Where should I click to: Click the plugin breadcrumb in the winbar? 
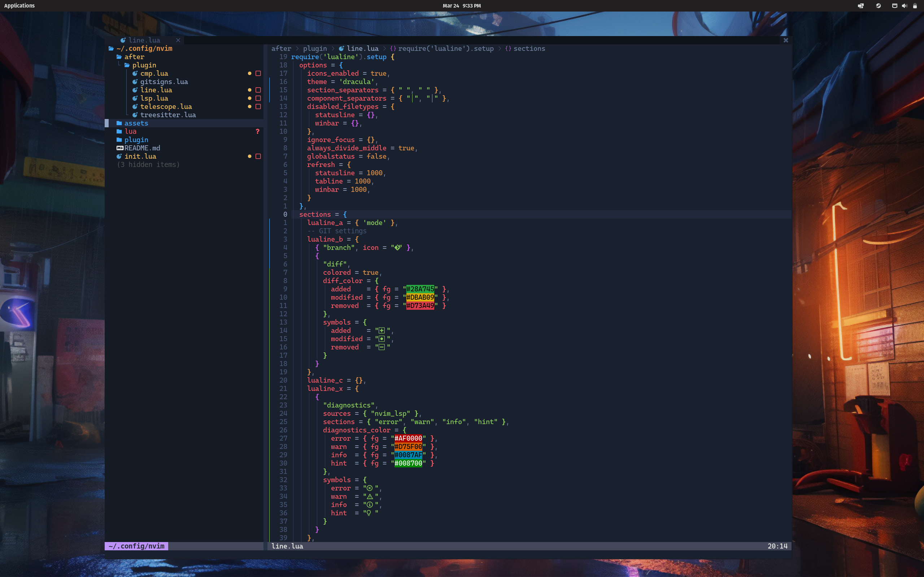point(315,48)
